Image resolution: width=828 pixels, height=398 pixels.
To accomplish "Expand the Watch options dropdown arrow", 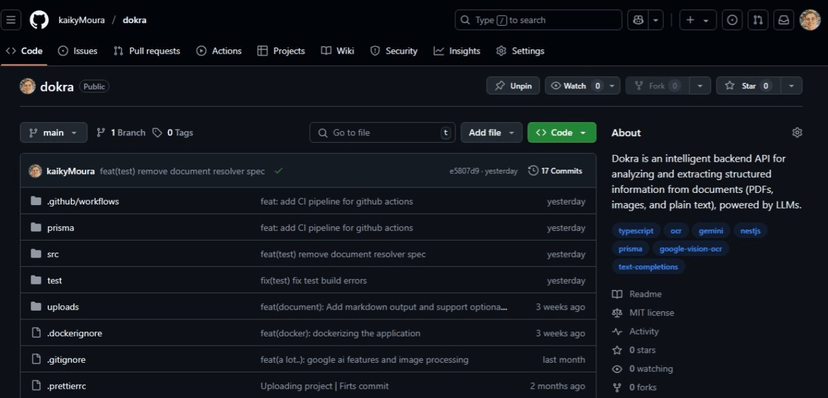I will (x=613, y=86).
